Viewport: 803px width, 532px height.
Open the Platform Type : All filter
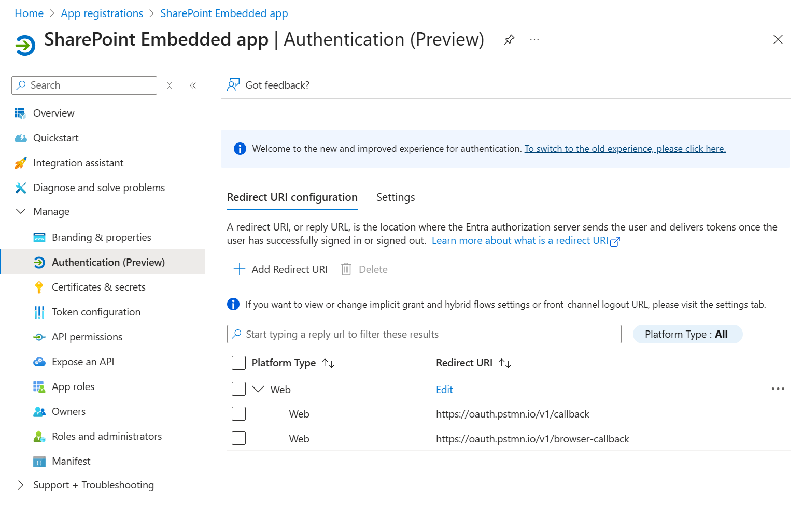coord(687,334)
